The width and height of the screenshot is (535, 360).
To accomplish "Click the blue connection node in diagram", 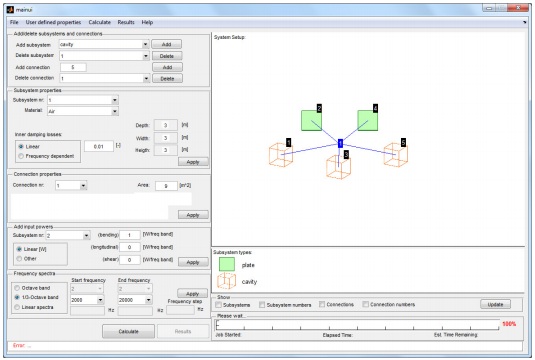I will click(340, 144).
